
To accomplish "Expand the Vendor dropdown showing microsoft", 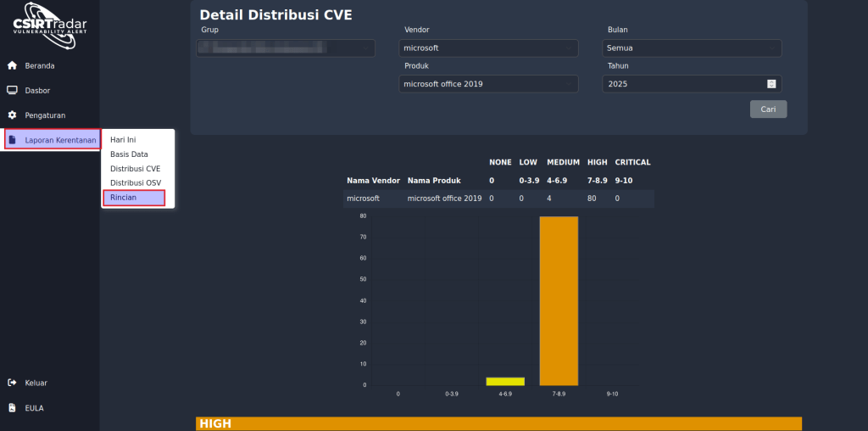I will coord(488,48).
